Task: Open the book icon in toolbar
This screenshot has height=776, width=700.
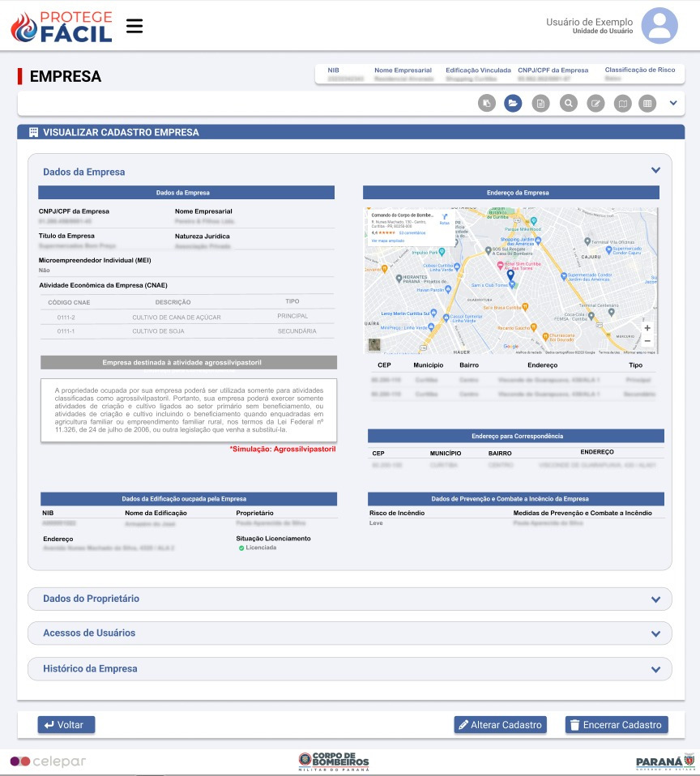Action: (621, 103)
